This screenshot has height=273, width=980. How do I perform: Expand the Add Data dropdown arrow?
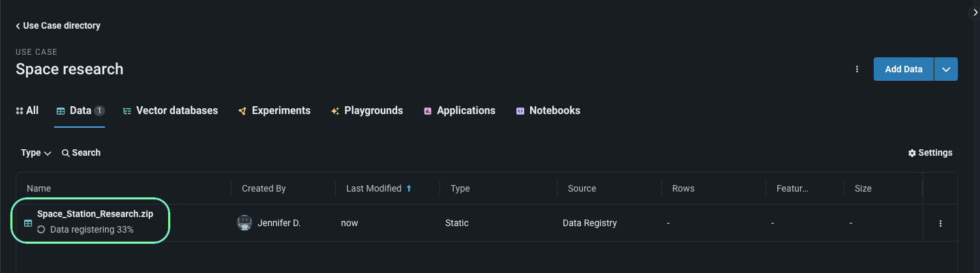(x=946, y=69)
